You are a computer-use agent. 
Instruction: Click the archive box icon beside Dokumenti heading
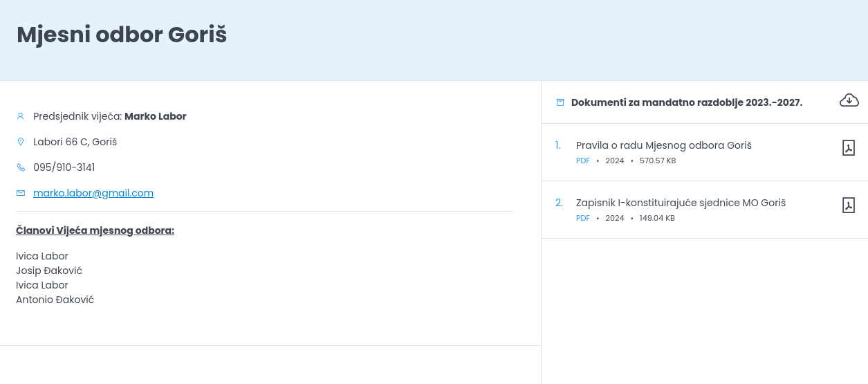[x=560, y=102]
